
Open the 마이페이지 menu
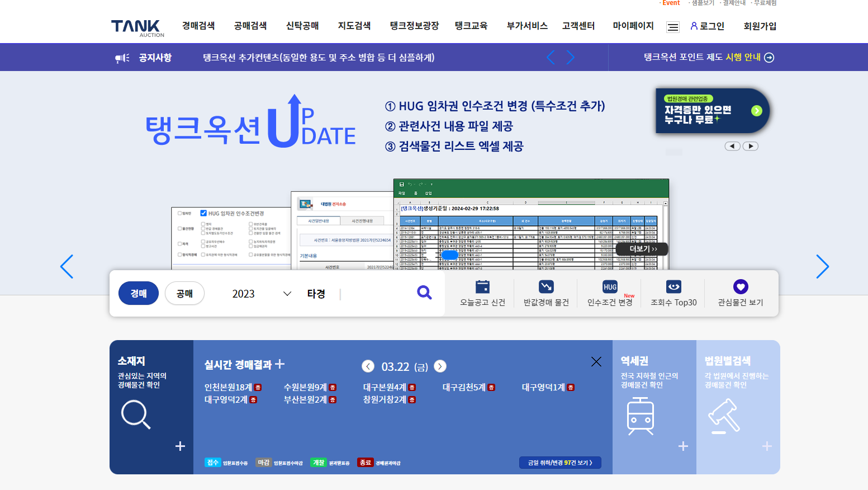point(633,26)
